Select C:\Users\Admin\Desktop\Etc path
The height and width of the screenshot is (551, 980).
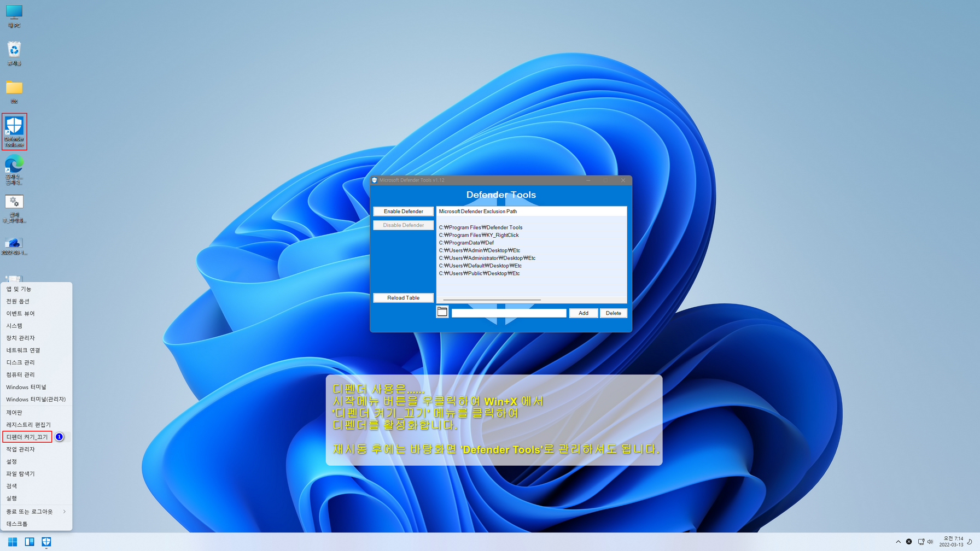(x=480, y=250)
